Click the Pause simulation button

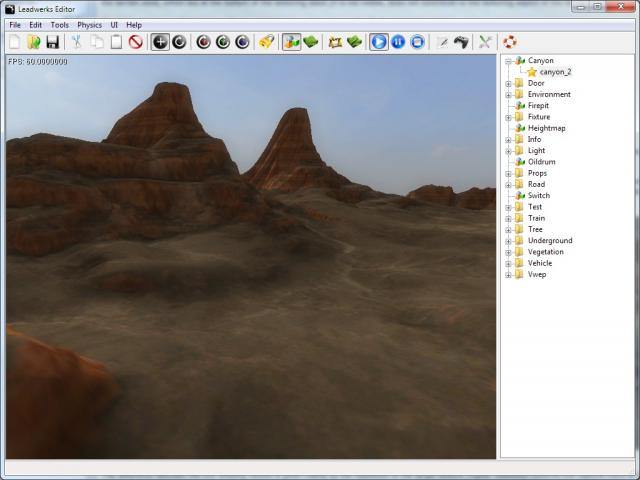(x=398, y=42)
